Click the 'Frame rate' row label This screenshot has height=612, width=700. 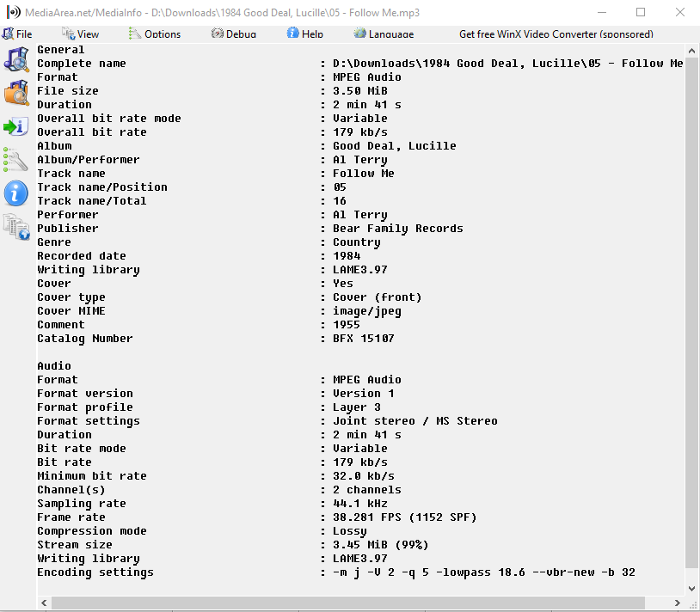(71, 517)
